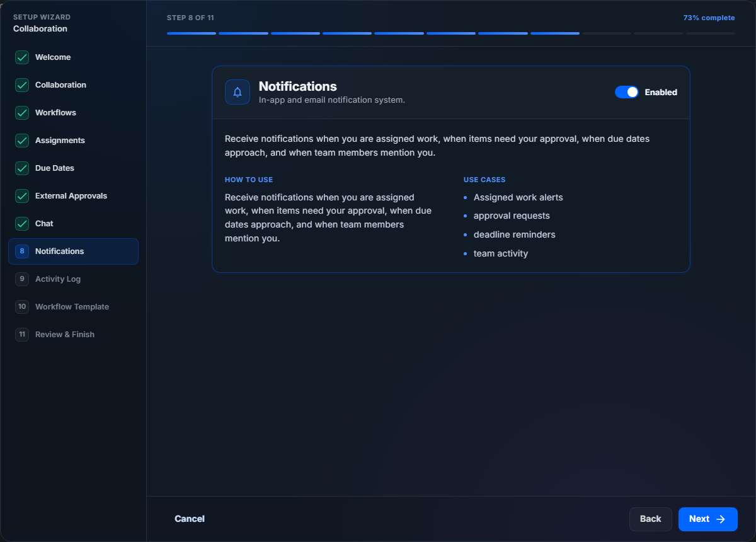Click the Cancel button
The image size is (756, 542).
190,519
